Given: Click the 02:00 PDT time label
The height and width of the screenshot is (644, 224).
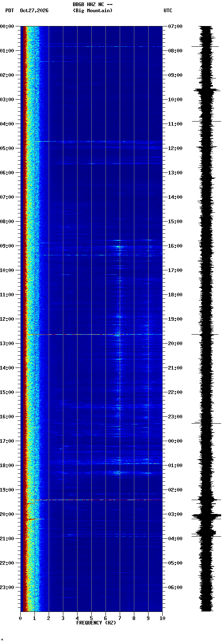Looking at the screenshot, I should coord(7,75).
